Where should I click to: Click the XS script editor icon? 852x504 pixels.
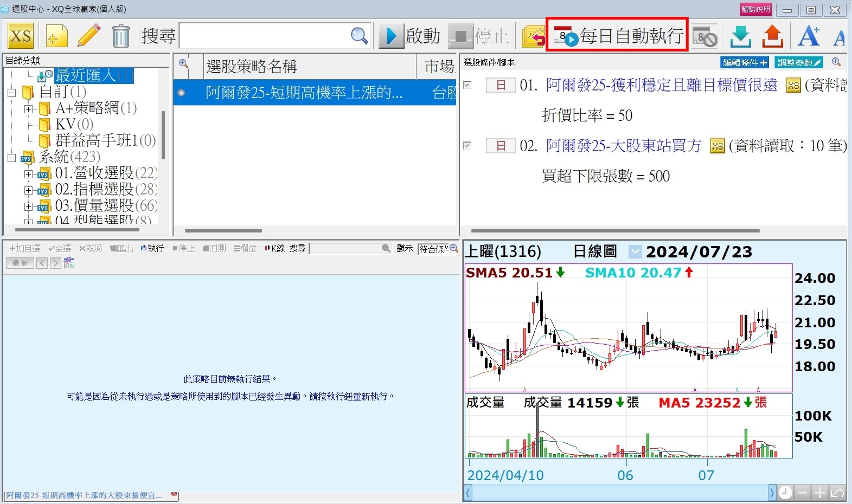tap(21, 36)
